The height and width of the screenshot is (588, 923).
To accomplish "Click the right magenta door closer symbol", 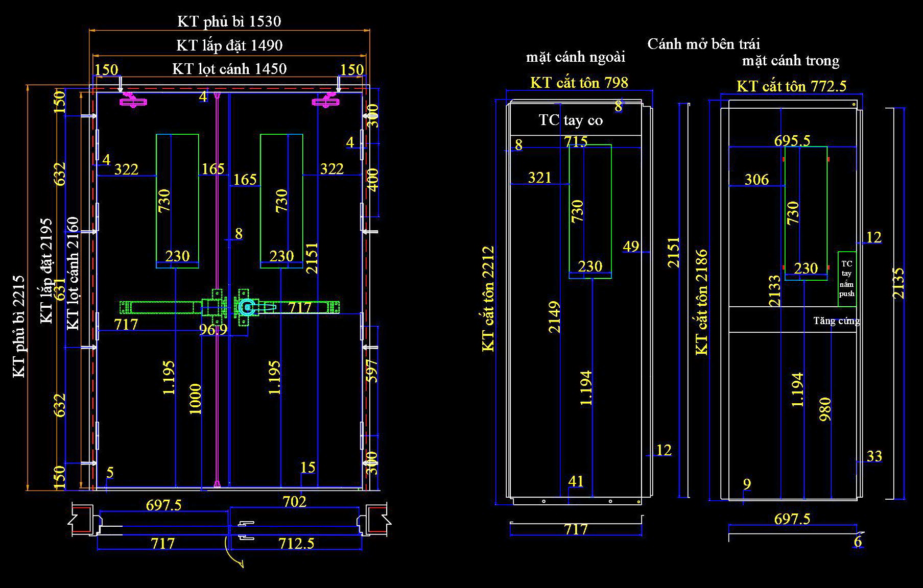I will point(326,101).
